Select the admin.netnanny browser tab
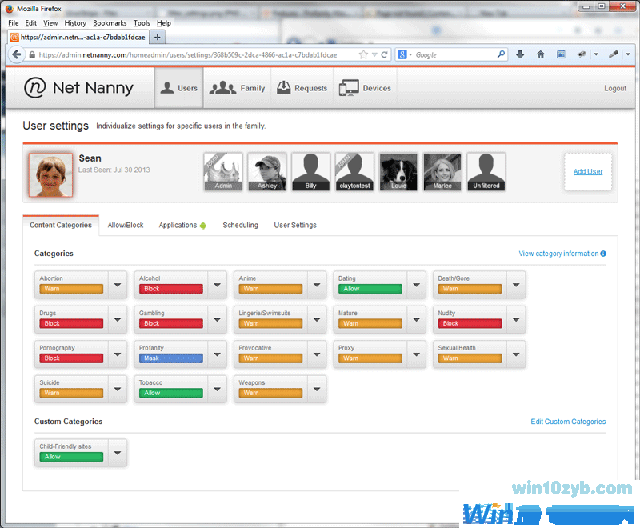 point(78,37)
